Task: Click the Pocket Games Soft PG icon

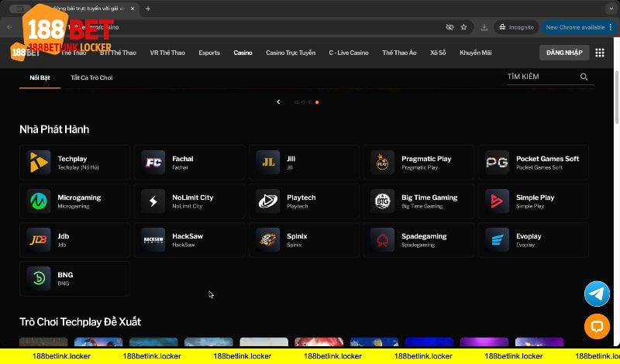Action: 497,163
